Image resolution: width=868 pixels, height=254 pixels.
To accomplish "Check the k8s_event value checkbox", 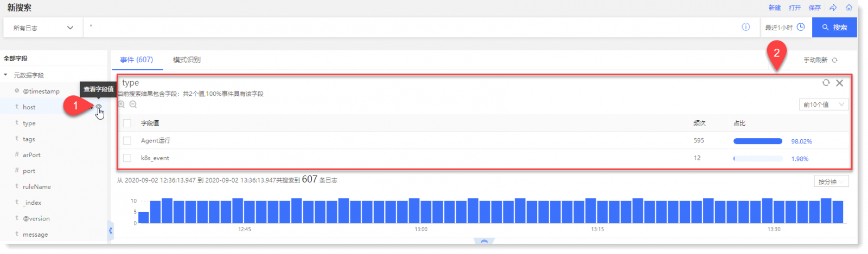I will (127, 158).
